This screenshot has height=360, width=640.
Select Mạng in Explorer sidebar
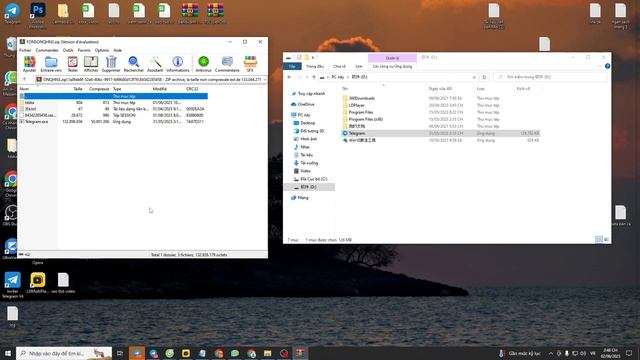(302, 198)
